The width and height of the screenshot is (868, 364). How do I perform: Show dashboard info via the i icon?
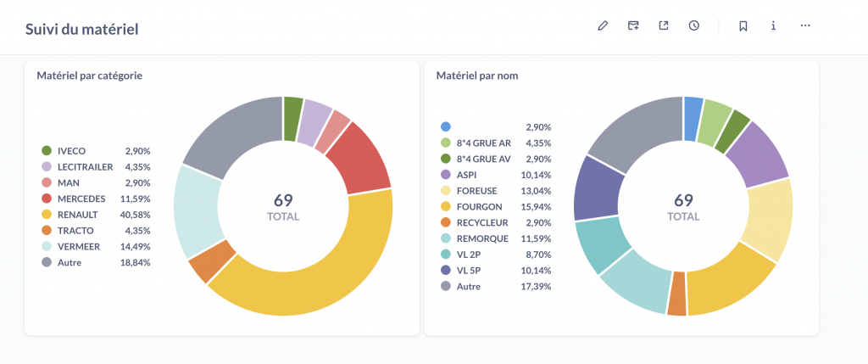pyautogui.click(x=774, y=25)
